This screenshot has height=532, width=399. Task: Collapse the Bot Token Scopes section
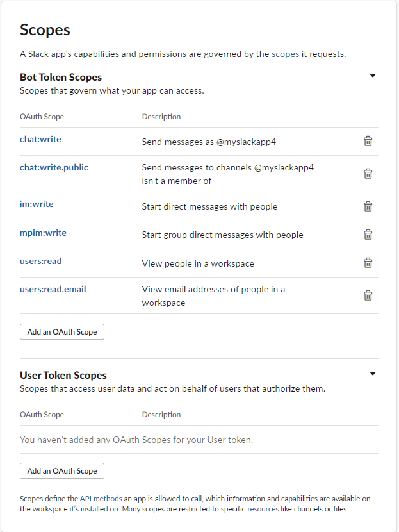(x=373, y=76)
